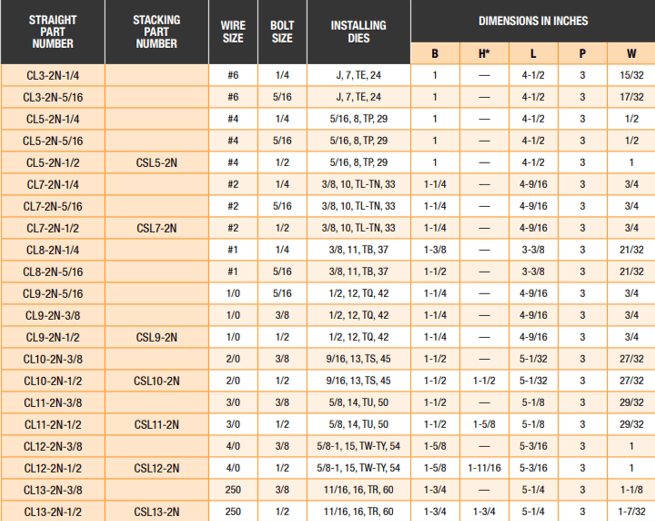This screenshot has width=655, height=521.
Task: Select stacking part number CSL7-2N
Action: tap(156, 228)
